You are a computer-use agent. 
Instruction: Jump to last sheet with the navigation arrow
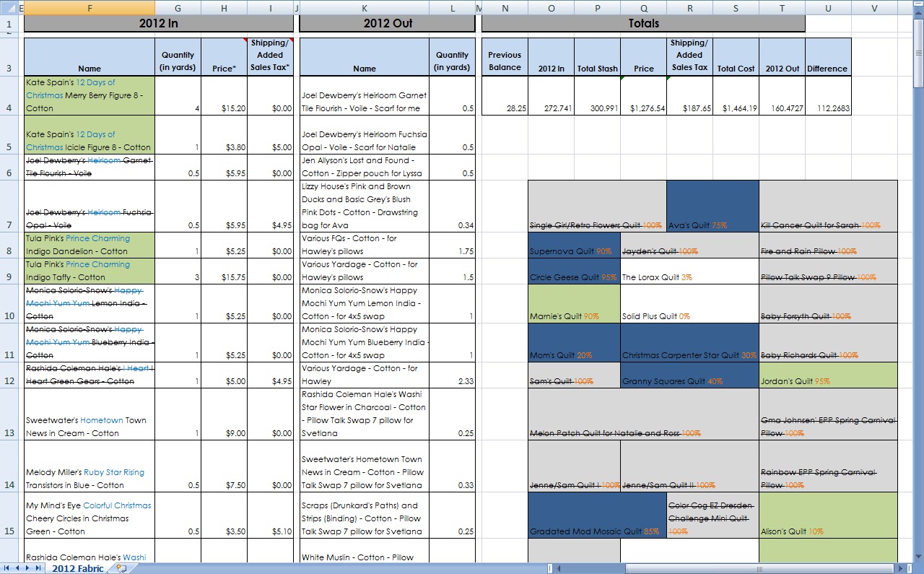coord(39,568)
